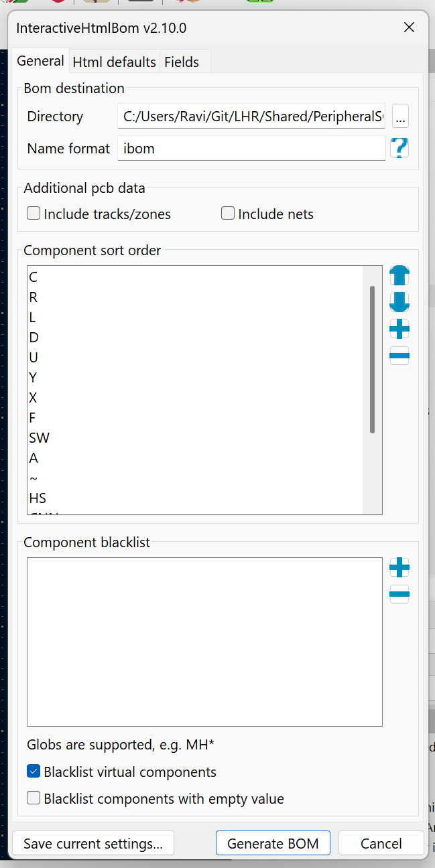Browse for BOM destination directory

click(x=400, y=117)
